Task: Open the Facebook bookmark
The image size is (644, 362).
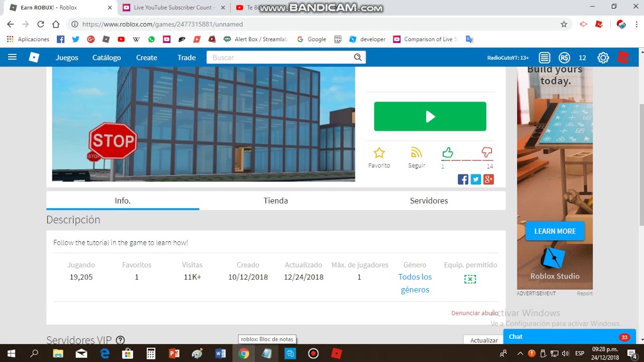Action: (60, 39)
